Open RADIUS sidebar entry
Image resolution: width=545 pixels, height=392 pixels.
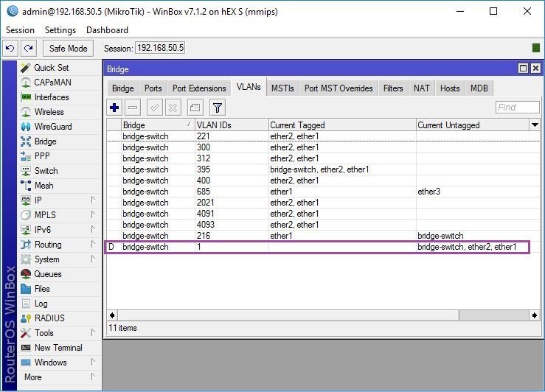click(x=49, y=318)
